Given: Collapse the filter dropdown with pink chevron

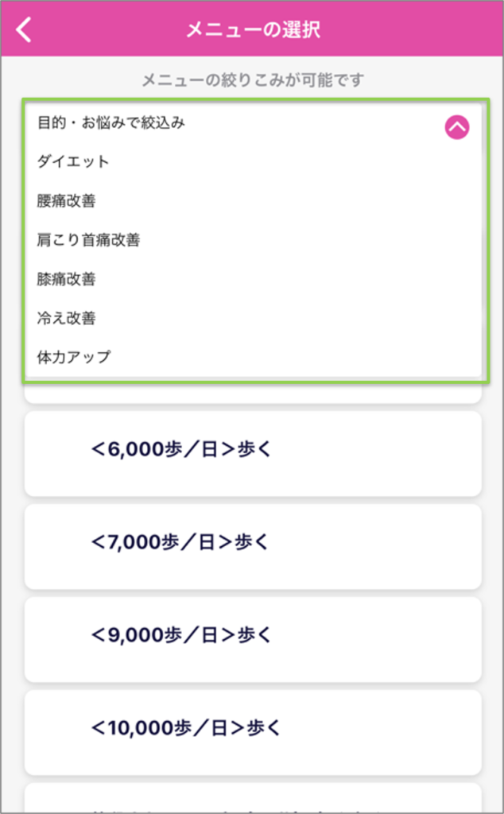Looking at the screenshot, I should pyautogui.click(x=456, y=126).
